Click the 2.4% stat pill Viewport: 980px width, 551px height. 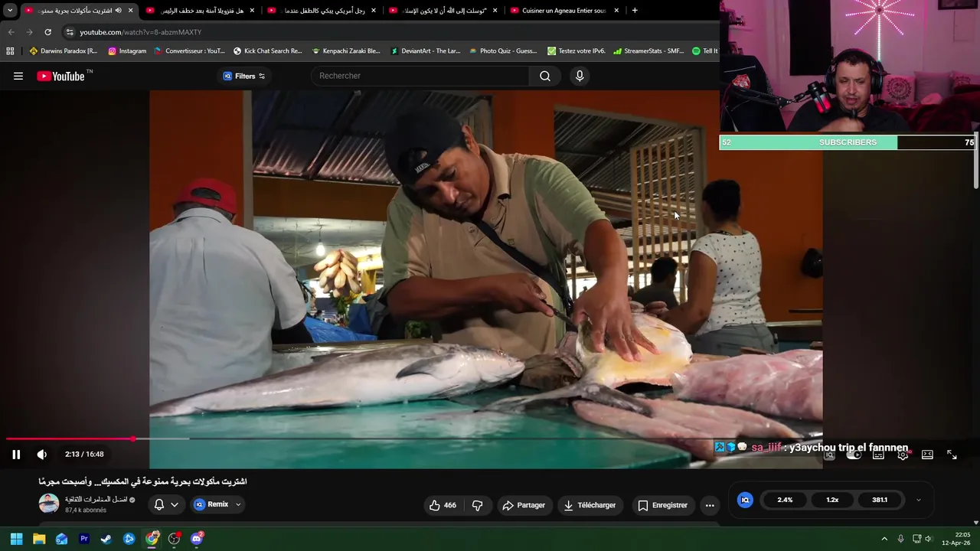(x=785, y=500)
